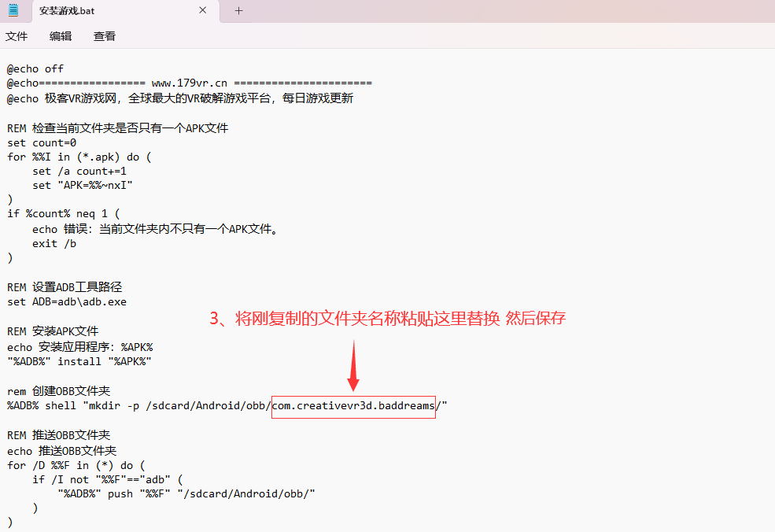775x532 pixels.
Task: Click the red step 3 instruction text
Action: pyautogui.click(x=387, y=318)
